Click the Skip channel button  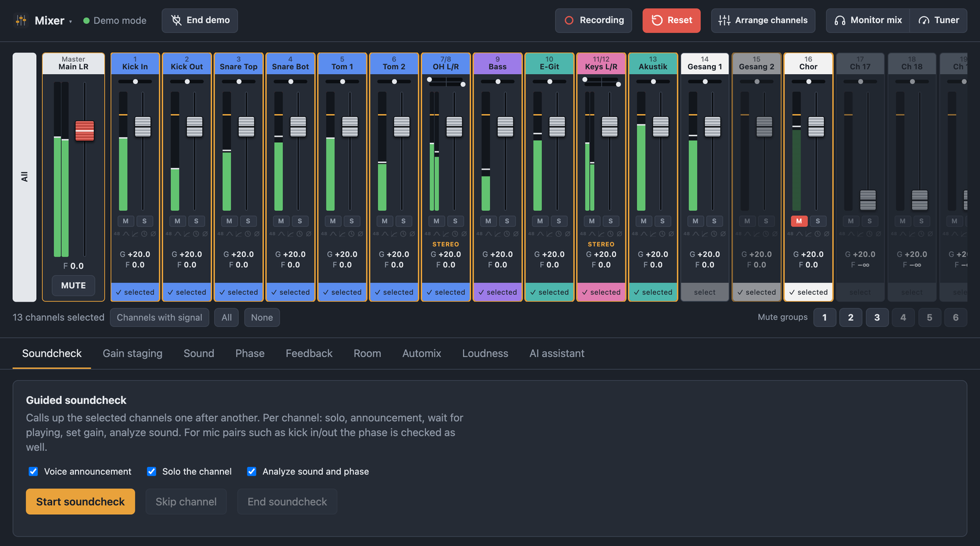pos(186,502)
